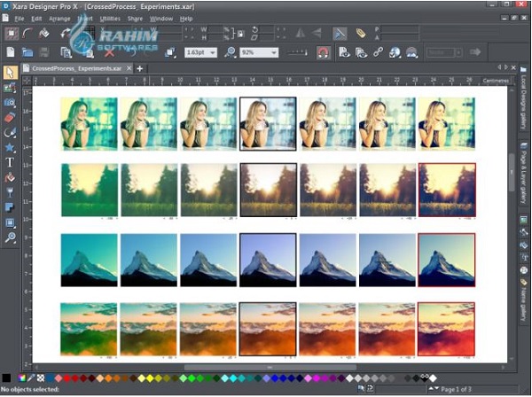The height and width of the screenshot is (397, 532).
Task: Pick the red swatch on color line
Action: point(66,378)
